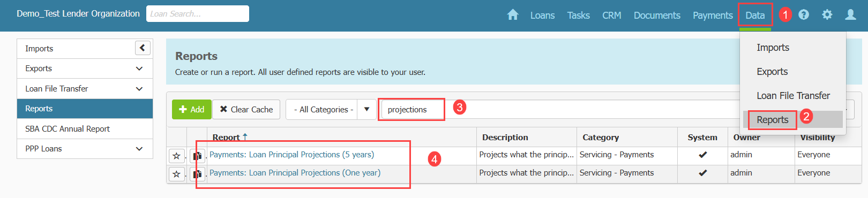Select Reports in the Data dropdown menu
Image resolution: width=868 pixels, height=198 pixels.
(x=772, y=120)
